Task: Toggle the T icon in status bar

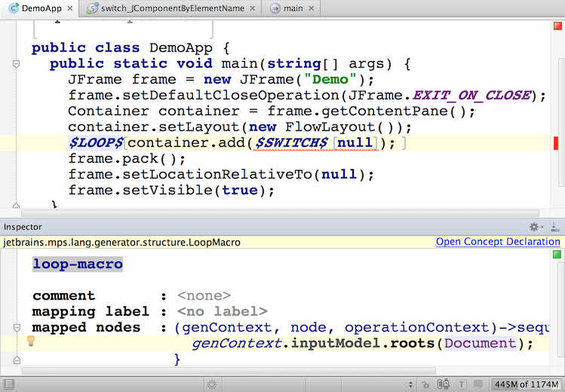Action: pos(462,384)
